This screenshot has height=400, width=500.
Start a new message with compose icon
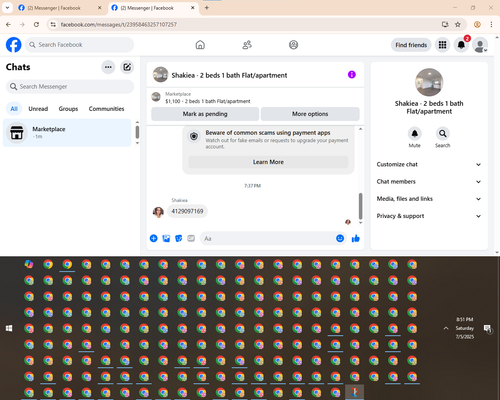pyautogui.click(x=127, y=67)
